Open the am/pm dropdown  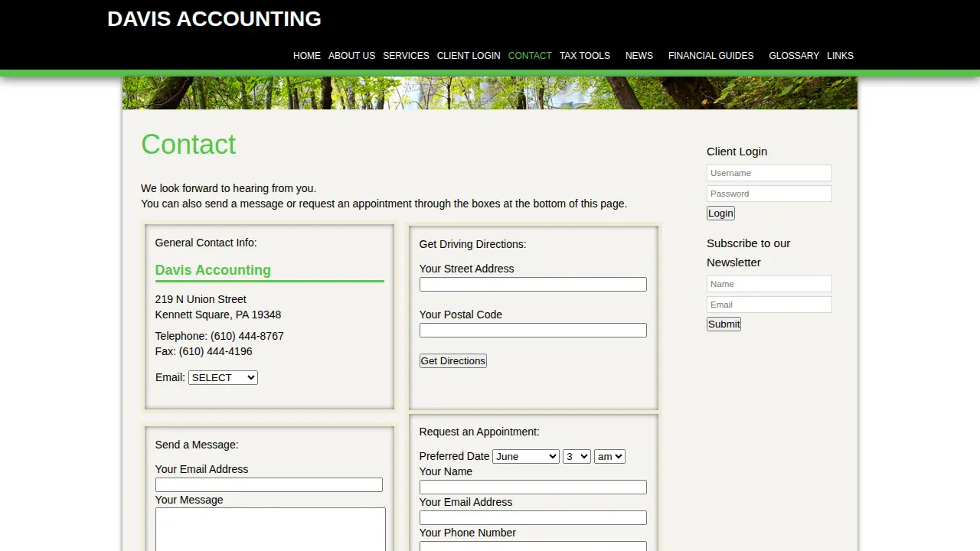[609, 456]
